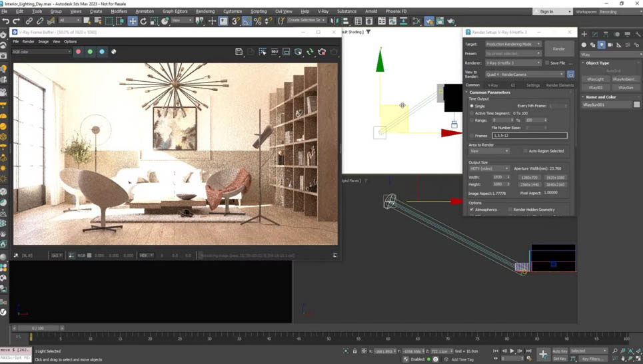Screen dimensions: 643x364
Task: Open the RGB color channel dropdown
Action: (x=41, y=52)
